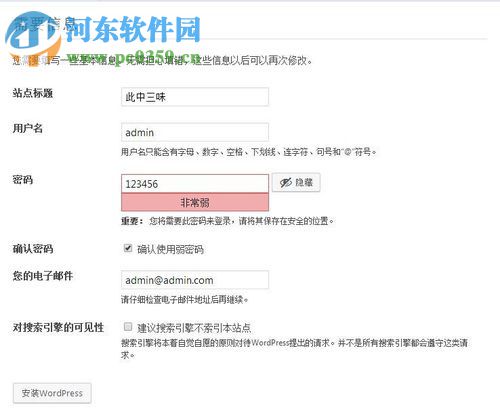Click the 安装WordPress button
500x420 pixels.
(x=52, y=393)
